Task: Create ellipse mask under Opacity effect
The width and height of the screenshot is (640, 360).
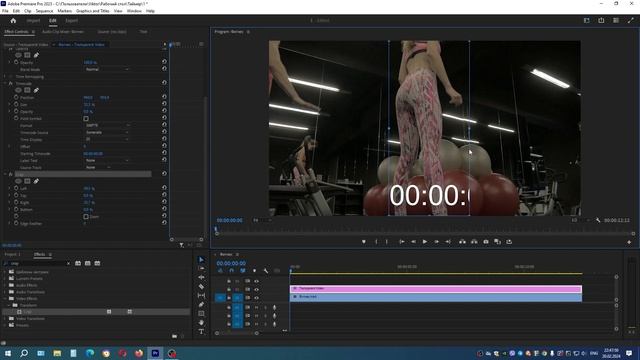Action: click(18, 55)
